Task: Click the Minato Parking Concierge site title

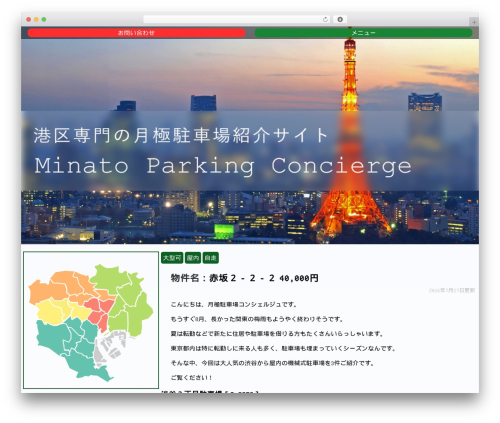Action: point(223,166)
